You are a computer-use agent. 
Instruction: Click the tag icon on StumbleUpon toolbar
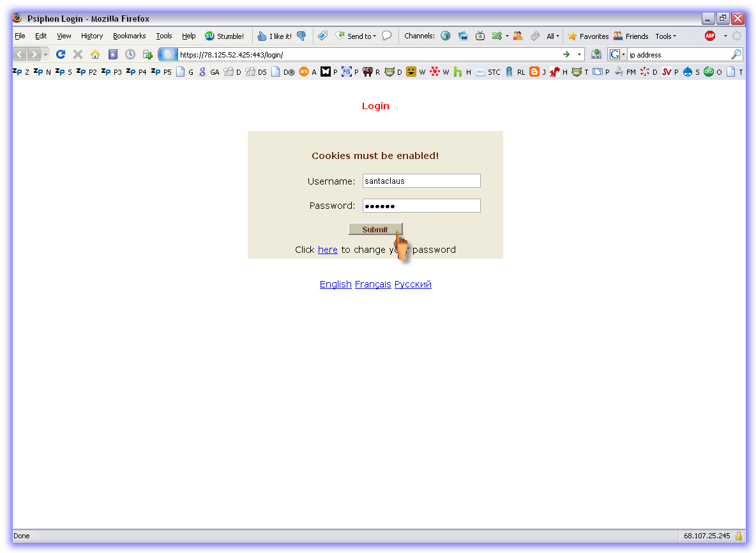323,36
